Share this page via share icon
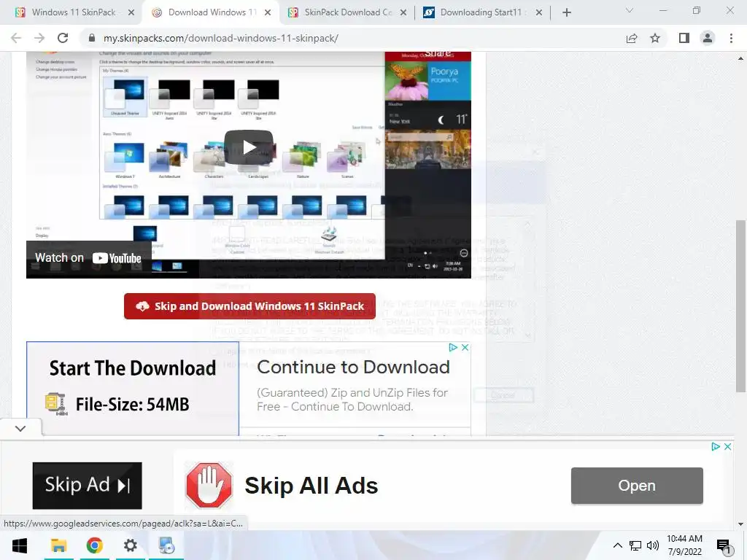This screenshot has width=747, height=560. 632,38
